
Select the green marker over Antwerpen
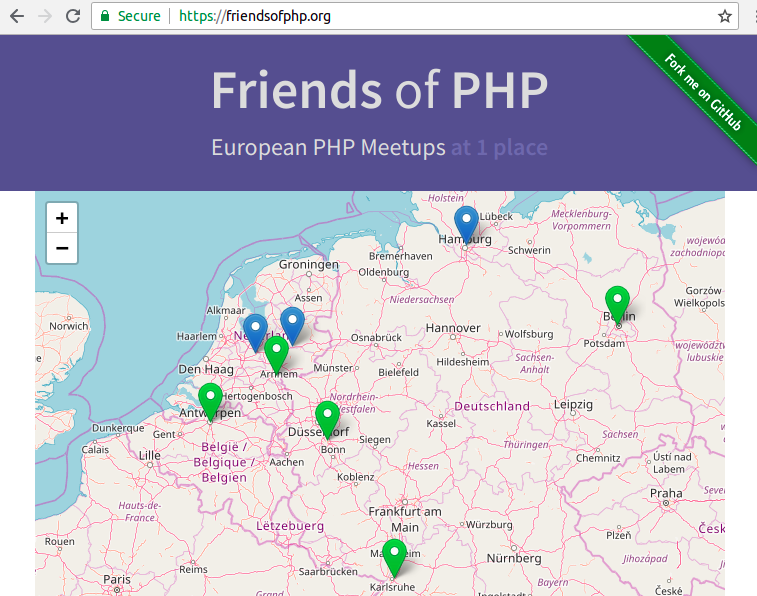tap(210, 402)
